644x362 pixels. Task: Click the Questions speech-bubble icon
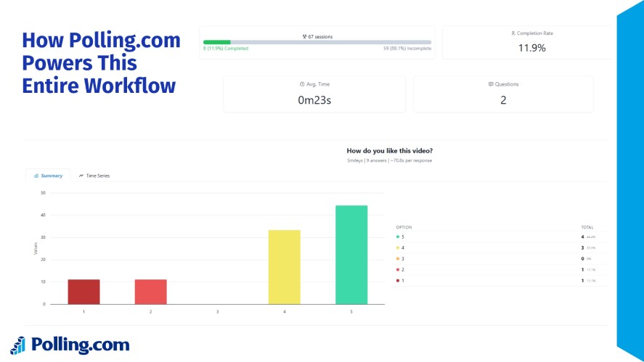click(x=491, y=84)
